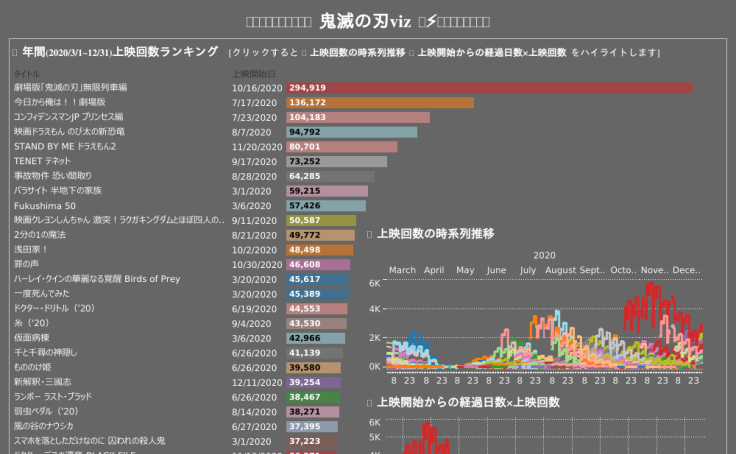
Task: Select title 2分の1の魔法
Action: (40, 235)
